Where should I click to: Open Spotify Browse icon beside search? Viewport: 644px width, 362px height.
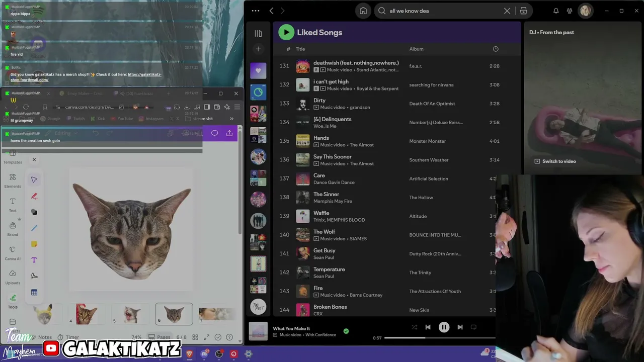(523, 11)
